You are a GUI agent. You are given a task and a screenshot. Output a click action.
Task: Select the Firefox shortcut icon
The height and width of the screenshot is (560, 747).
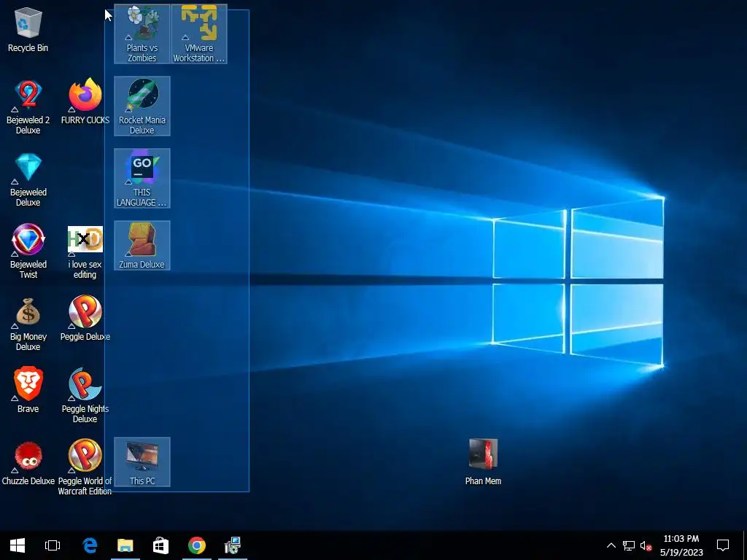tap(85, 101)
